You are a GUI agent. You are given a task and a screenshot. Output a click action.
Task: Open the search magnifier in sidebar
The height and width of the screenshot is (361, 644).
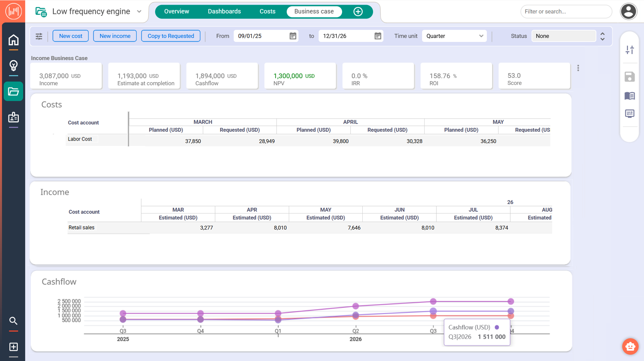pyautogui.click(x=13, y=321)
